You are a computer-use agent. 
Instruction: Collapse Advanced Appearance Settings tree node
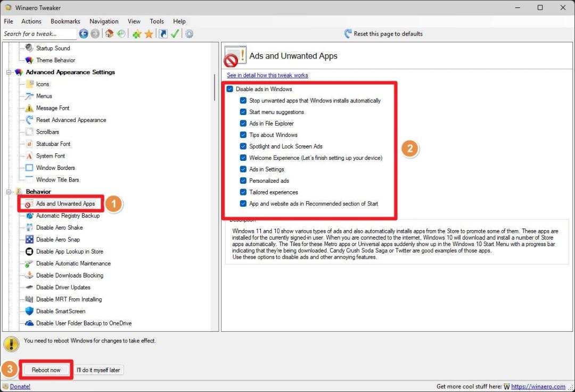click(9, 72)
